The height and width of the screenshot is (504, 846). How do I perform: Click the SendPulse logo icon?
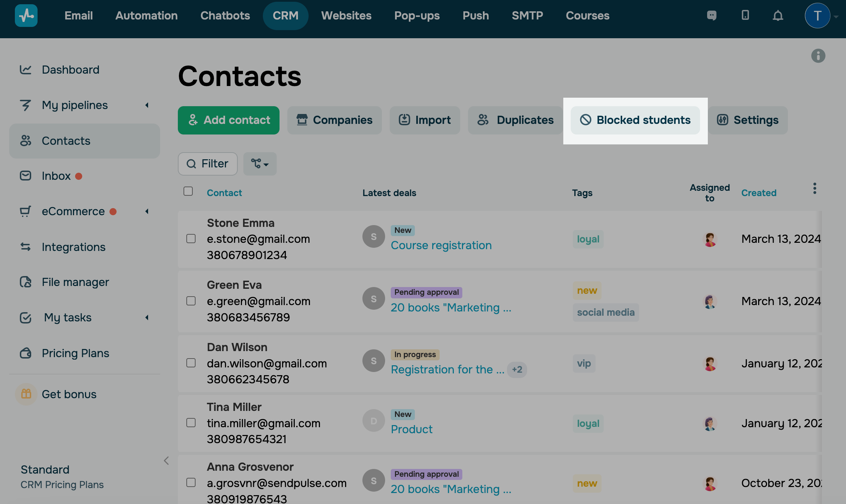coord(26,16)
